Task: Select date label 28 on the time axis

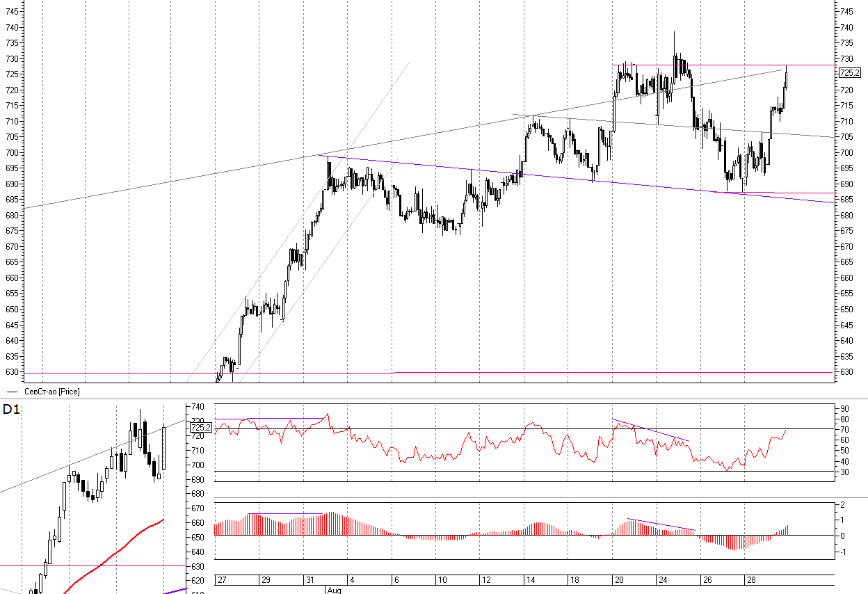Action: pos(750,579)
